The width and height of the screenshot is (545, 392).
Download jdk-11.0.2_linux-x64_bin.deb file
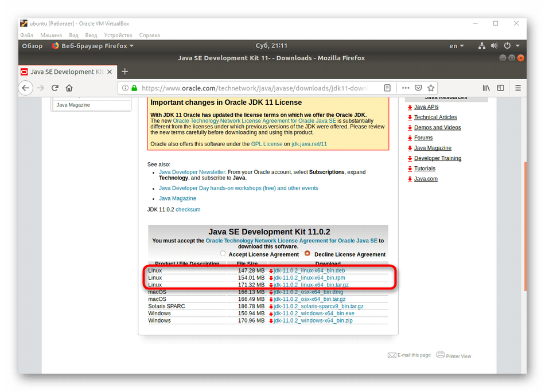(x=309, y=271)
